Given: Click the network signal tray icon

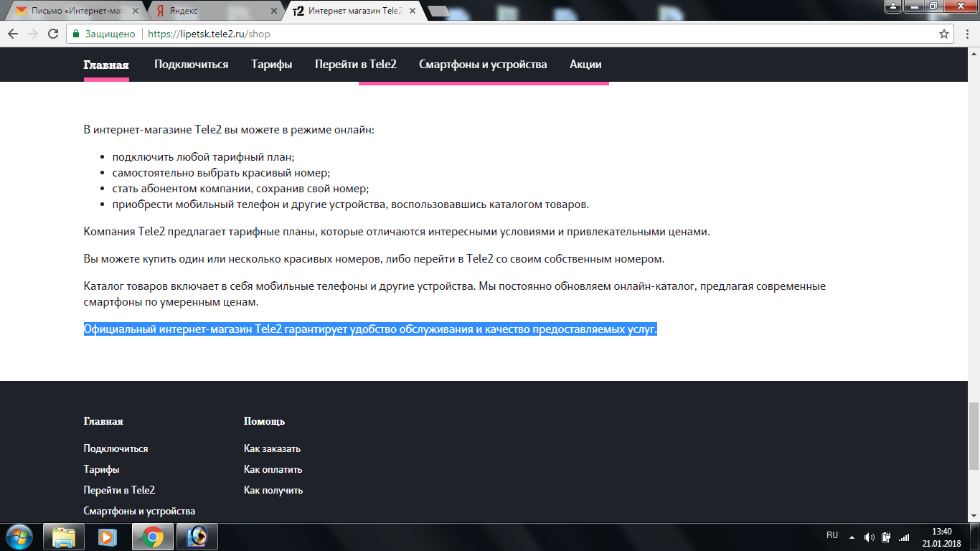Looking at the screenshot, I should (904, 537).
